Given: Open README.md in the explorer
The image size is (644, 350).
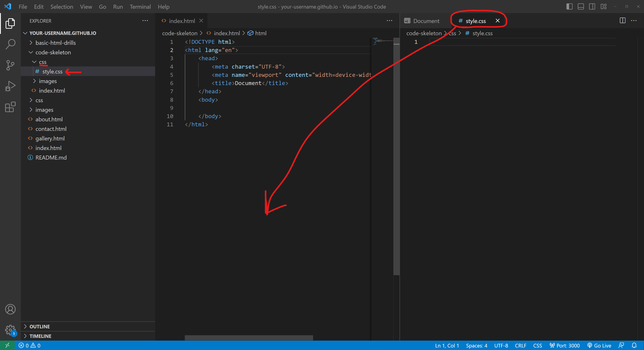Looking at the screenshot, I should click(88, 157).
